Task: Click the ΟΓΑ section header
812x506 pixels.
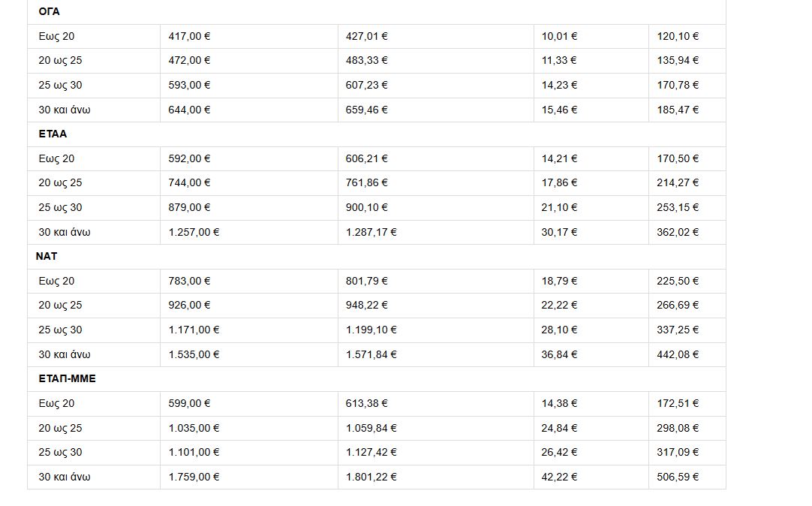Action: (x=49, y=12)
